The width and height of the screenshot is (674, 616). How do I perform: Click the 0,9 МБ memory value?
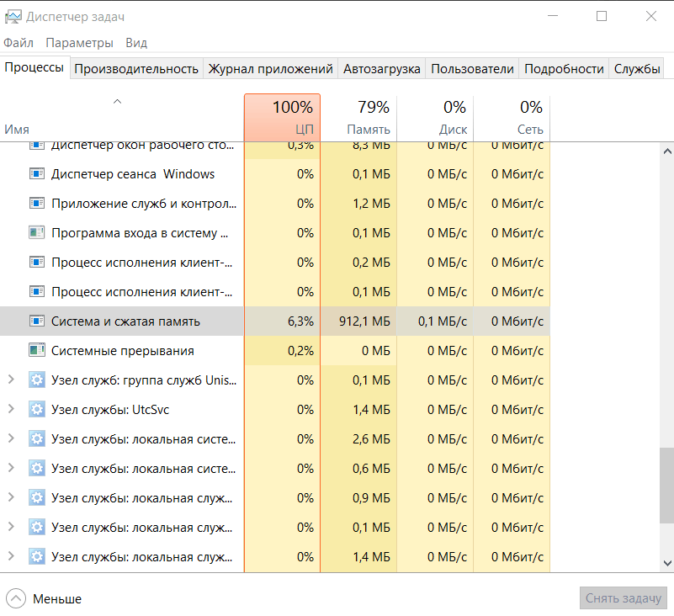pos(371,498)
